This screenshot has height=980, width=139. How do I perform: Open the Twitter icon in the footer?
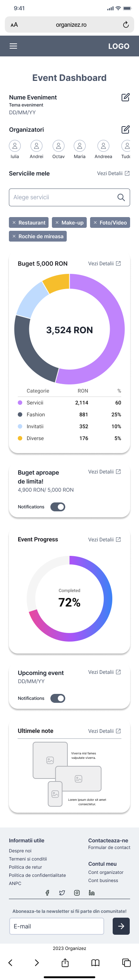62,892
